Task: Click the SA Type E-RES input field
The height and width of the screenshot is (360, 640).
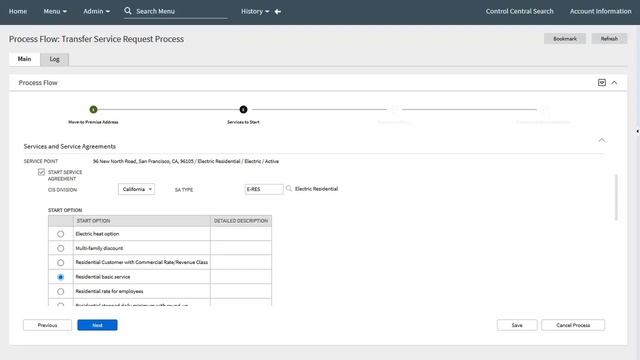Action: click(264, 189)
